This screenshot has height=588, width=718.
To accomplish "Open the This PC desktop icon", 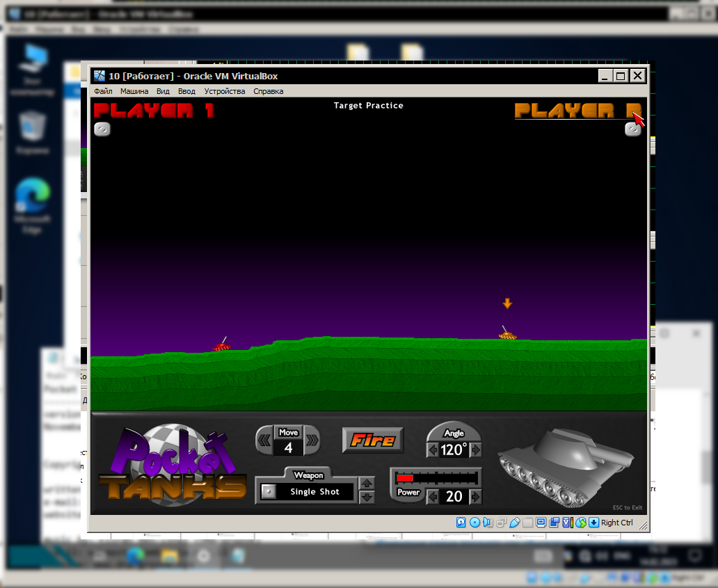I will tap(32, 69).
